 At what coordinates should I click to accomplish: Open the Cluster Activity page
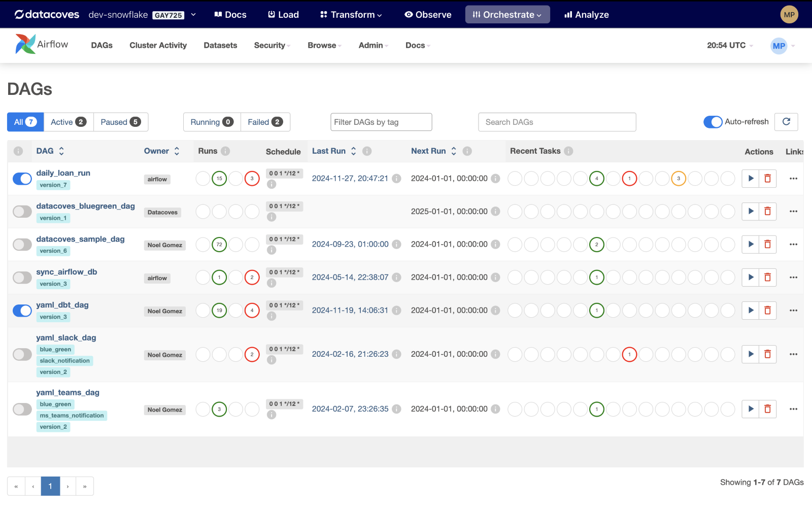(158, 45)
